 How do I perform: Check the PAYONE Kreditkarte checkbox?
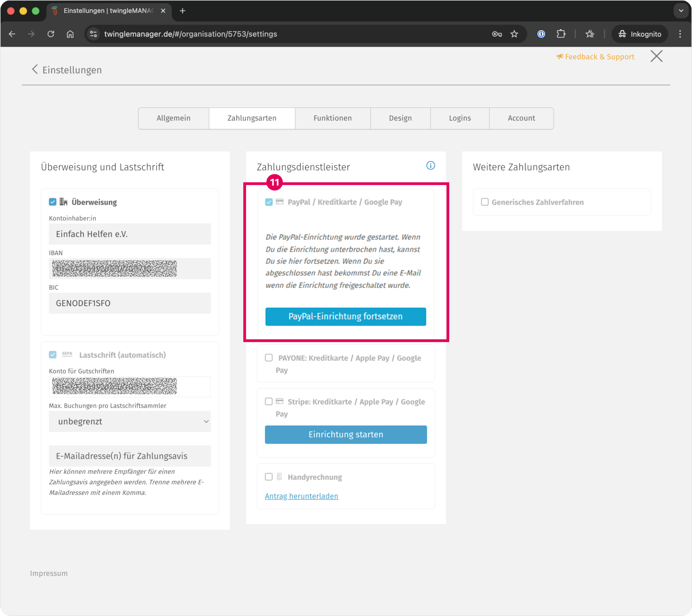(x=268, y=358)
